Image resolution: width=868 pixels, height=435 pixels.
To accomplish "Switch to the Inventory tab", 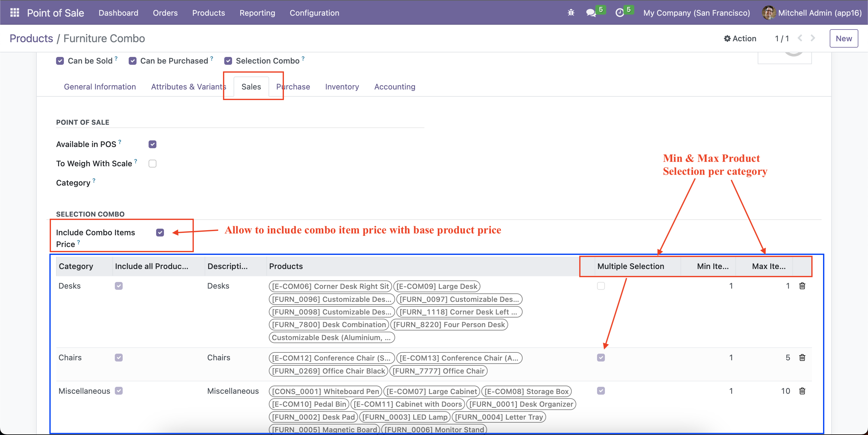I will pyautogui.click(x=342, y=87).
